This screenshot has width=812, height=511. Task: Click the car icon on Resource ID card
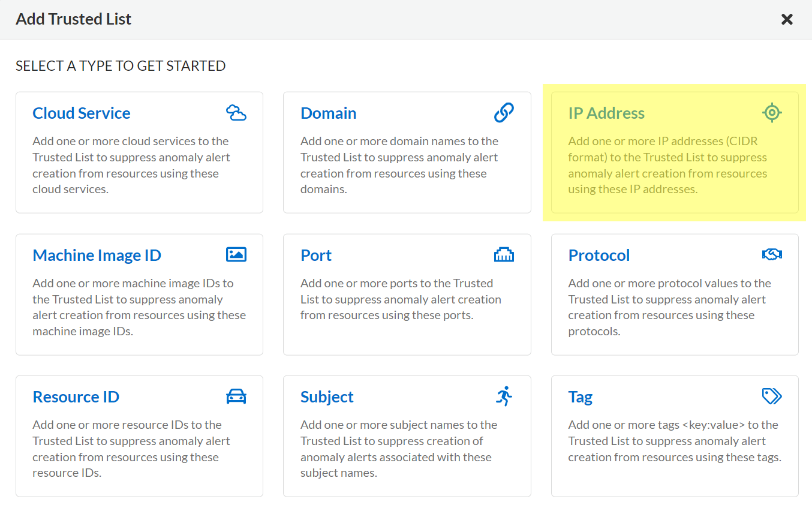coord(236,396)
